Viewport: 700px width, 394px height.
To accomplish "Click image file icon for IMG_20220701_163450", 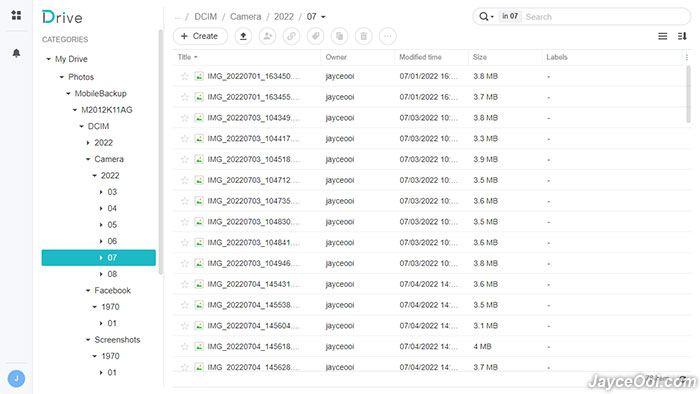I will [199, 76].
